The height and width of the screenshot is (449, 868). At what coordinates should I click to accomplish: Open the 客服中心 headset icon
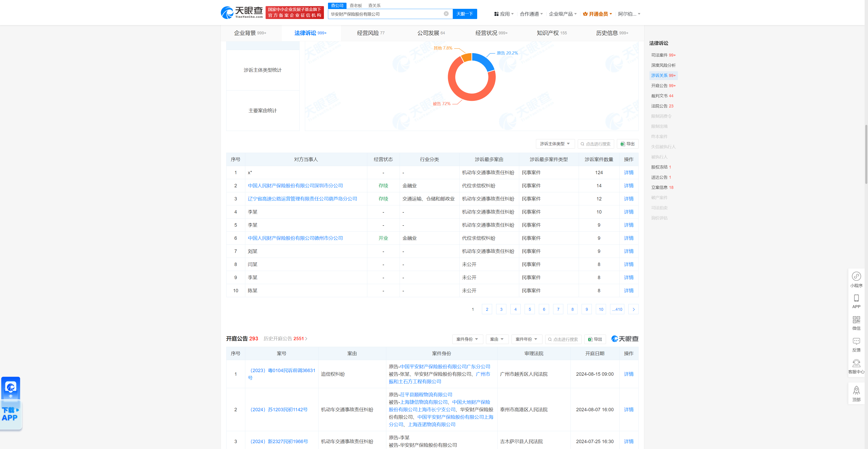pyautogui.click(x=856, y=363)
